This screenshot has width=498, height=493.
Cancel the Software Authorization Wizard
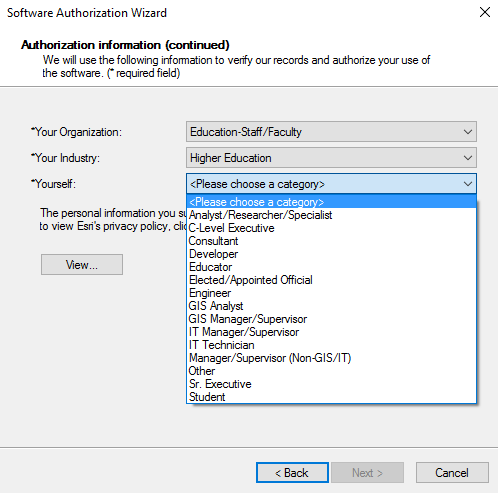[452, 473]
